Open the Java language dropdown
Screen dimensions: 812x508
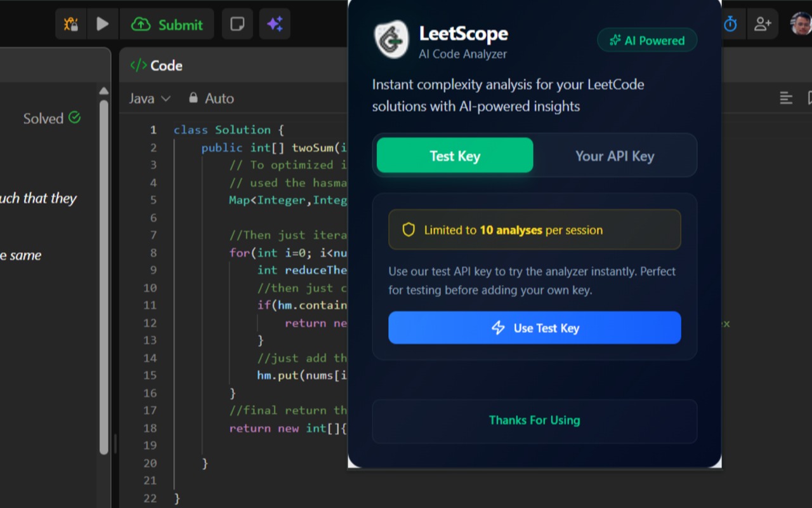pyautogui.click(x=150, y=98)
